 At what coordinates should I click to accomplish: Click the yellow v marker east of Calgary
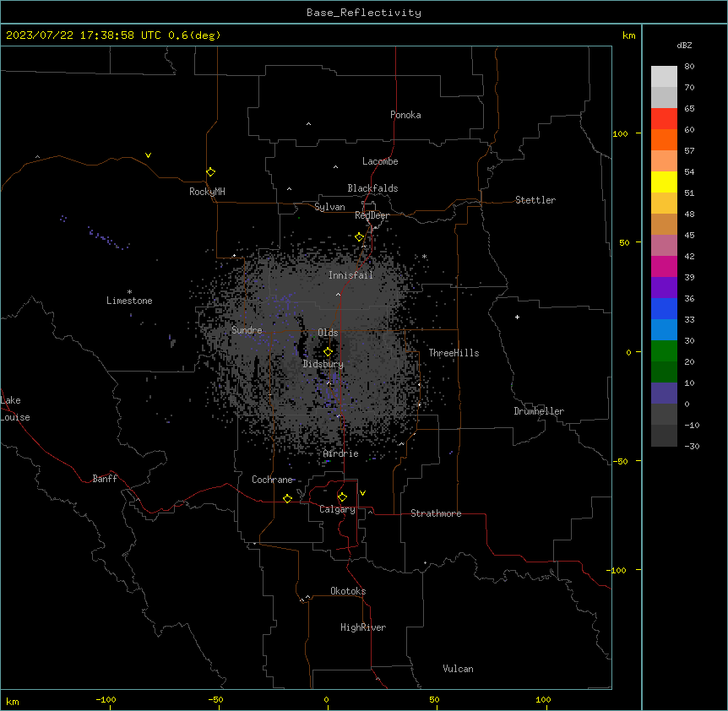coord(362,493)
